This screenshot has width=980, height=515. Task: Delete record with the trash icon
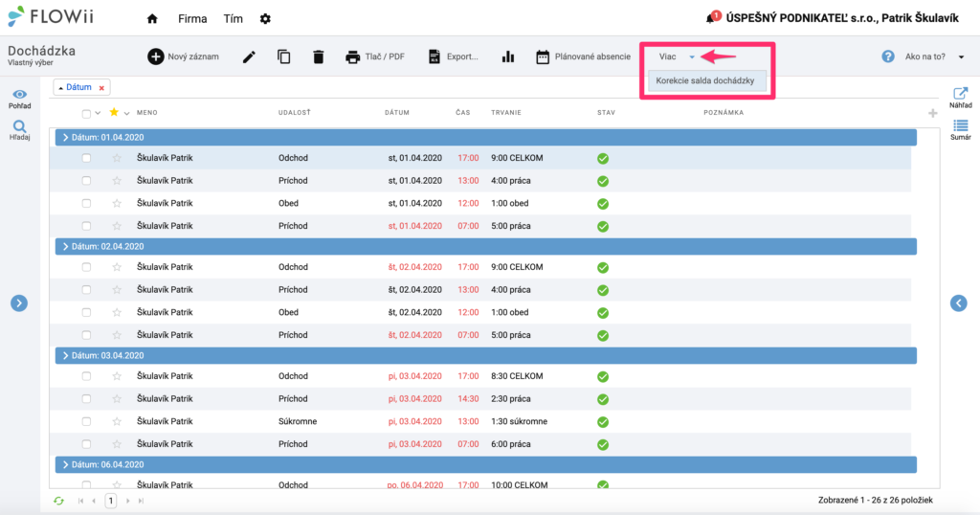click(318, 56)
